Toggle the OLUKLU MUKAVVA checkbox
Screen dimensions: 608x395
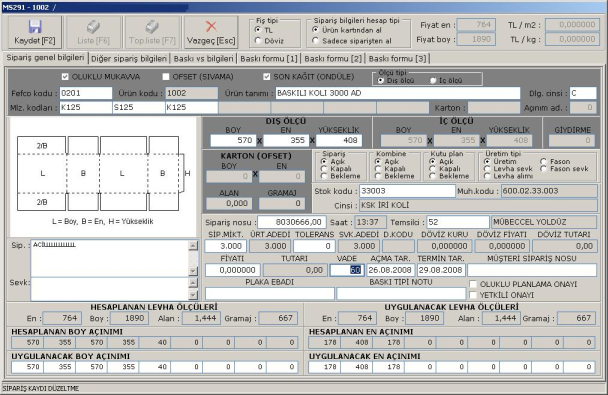65,77
